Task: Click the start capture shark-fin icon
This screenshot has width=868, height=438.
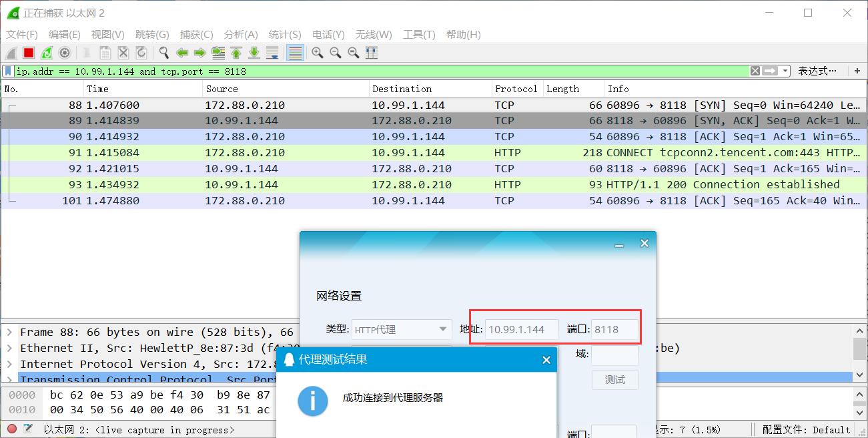Action: coord(11,53)
